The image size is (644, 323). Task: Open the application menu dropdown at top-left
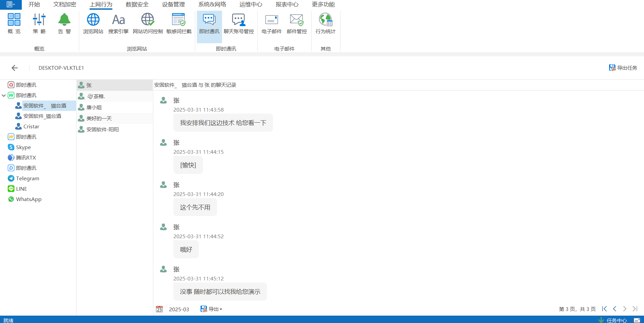click(10, 4)
